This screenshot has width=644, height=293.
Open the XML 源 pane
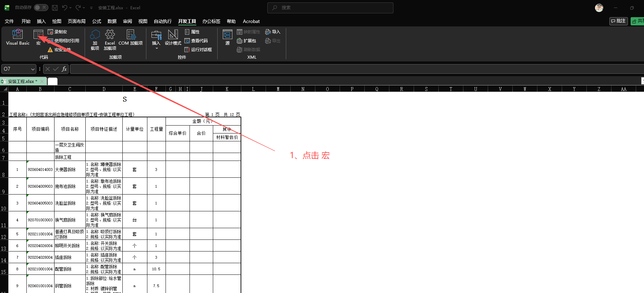228,37
